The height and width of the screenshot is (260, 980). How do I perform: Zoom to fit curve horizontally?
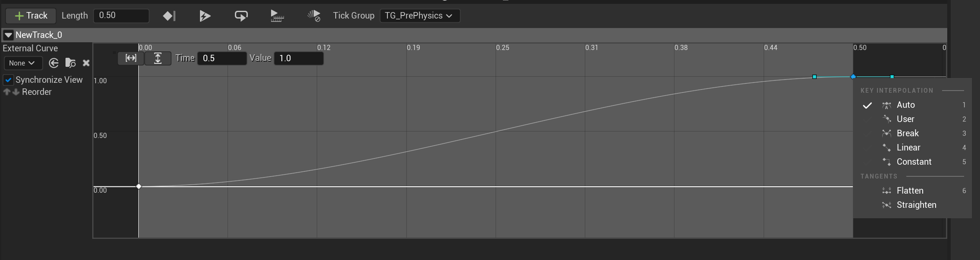[x=131, y=58]
